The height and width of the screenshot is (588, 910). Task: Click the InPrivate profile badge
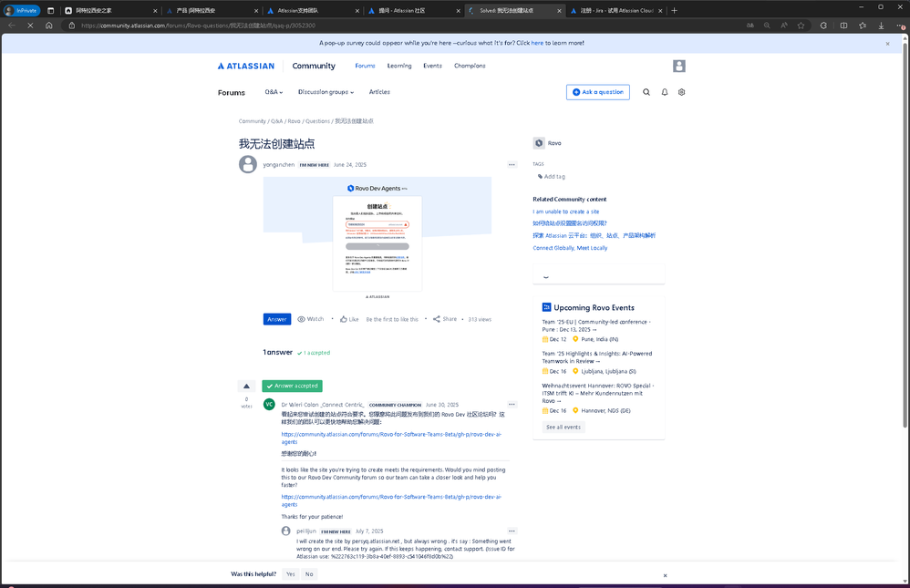click(x=22, y=10)
